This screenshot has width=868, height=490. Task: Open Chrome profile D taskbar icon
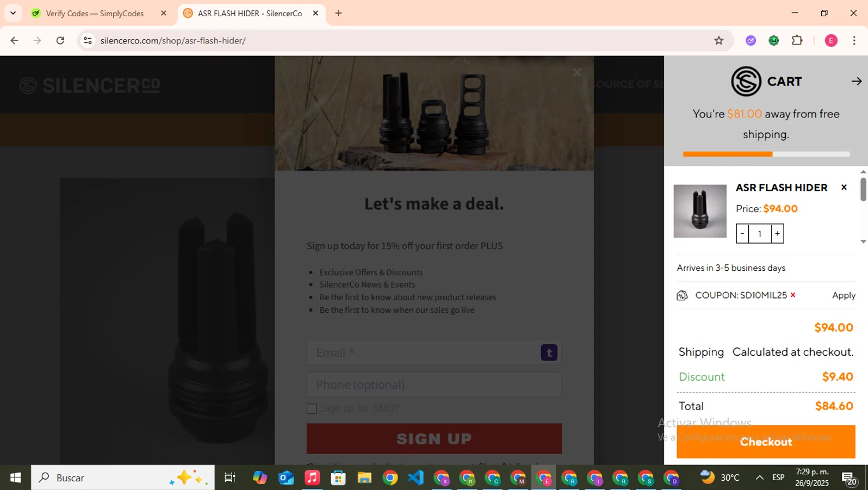671,478
